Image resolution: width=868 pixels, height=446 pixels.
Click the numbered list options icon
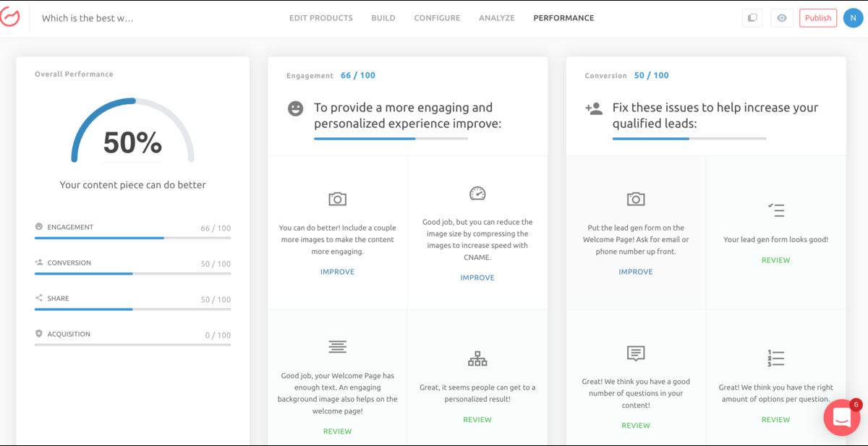[x=775, y=358]
